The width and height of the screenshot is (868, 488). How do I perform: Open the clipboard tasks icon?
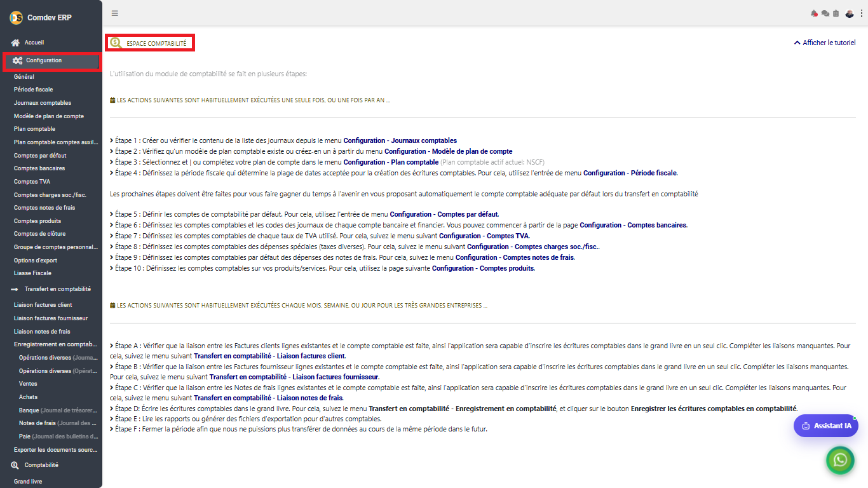coord(836,13)
